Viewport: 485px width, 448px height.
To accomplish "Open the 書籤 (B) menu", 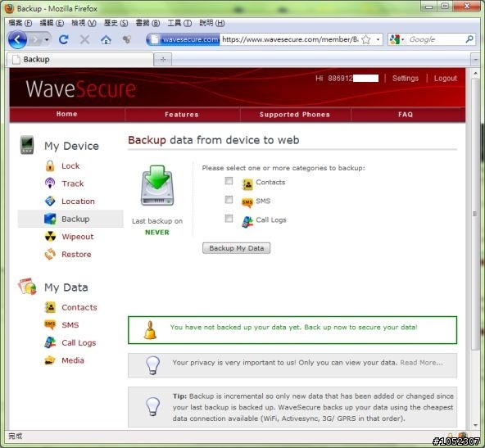I will pos(147,23).
